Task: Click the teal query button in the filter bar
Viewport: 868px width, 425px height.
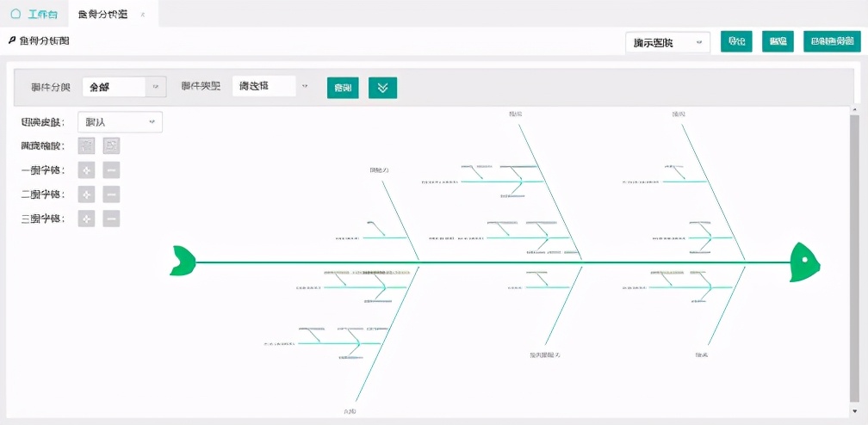Action: click(343, 88)
